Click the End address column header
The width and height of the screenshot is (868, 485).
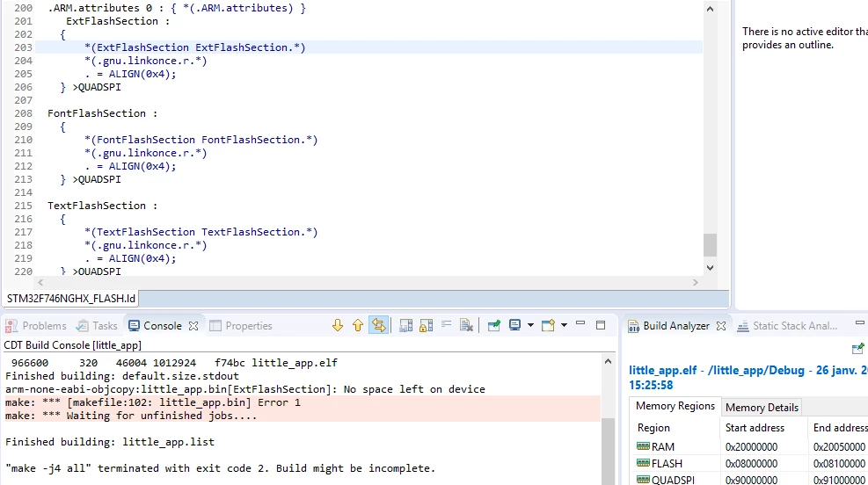click(x=840, y=428)
